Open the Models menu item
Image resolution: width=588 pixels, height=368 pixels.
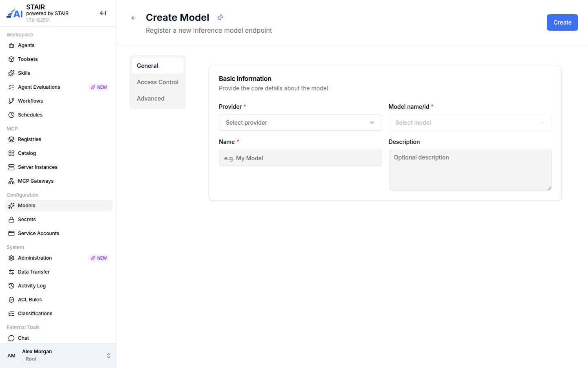59,206
